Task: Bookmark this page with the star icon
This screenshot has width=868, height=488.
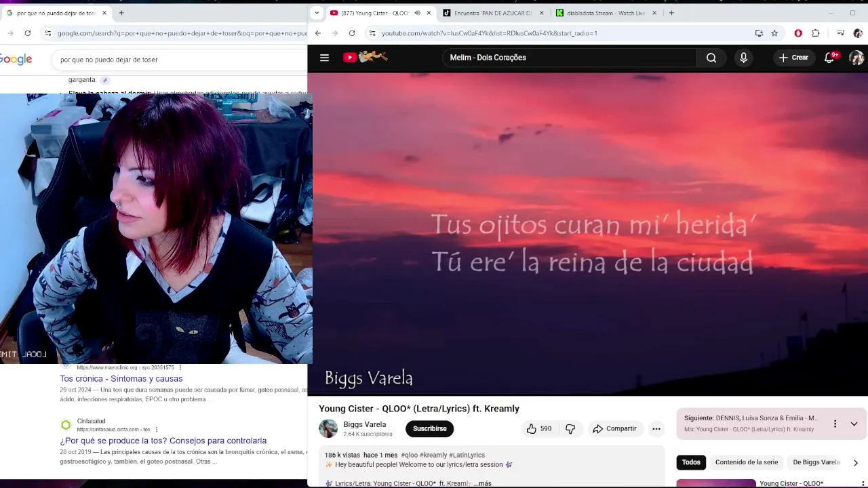Action: coord(774,33)
